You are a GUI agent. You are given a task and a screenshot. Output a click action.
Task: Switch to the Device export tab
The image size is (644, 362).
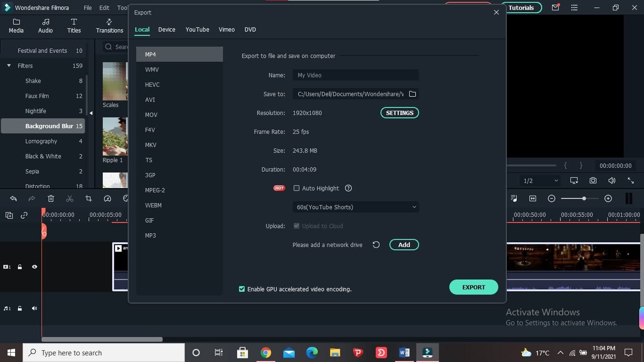pyautogui.click(x=167, y=29)
